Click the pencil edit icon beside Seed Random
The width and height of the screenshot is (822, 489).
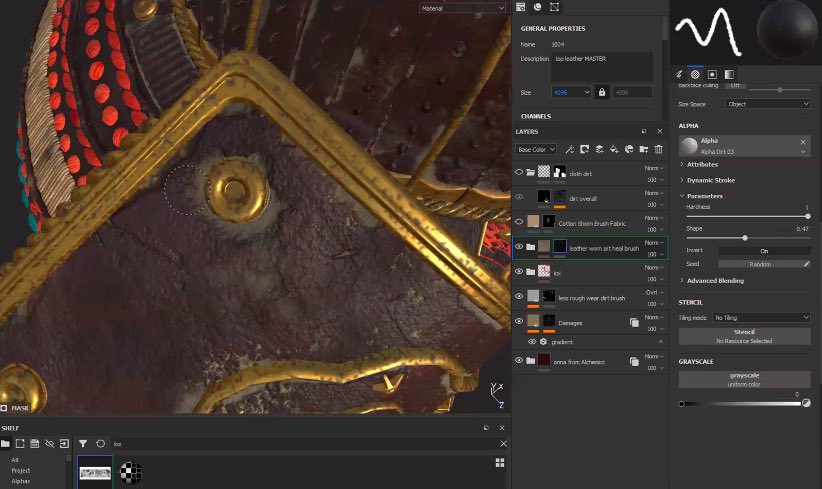(806, 264)
